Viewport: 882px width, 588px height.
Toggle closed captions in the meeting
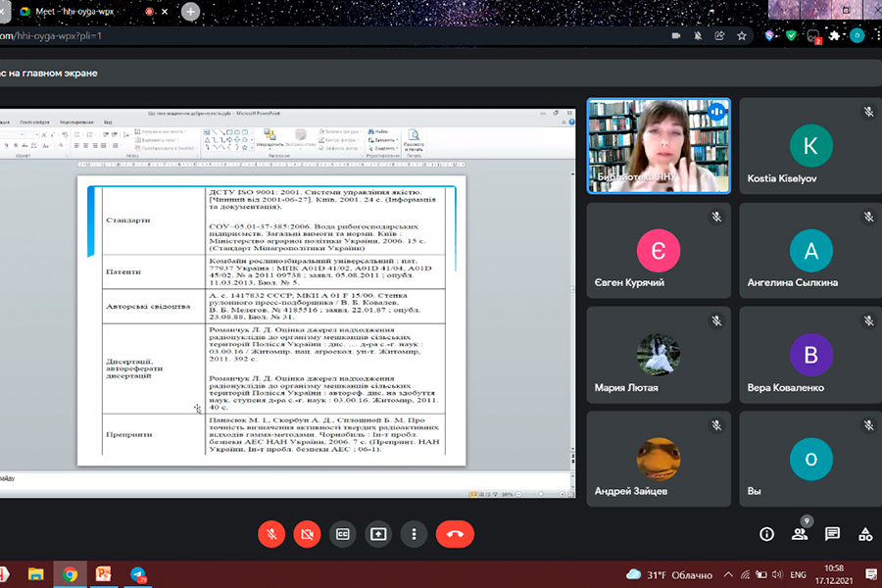tap(343, 534)
